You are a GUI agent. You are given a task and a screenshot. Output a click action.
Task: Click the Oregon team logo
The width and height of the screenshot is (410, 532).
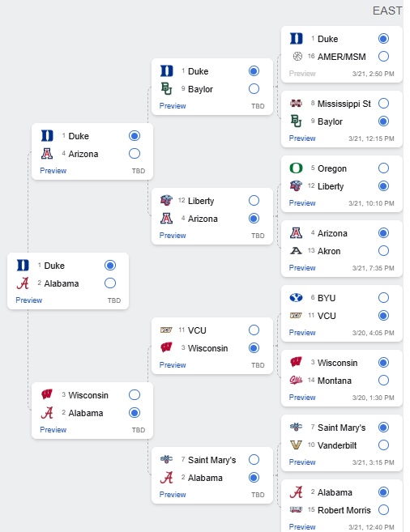[296, 168]
